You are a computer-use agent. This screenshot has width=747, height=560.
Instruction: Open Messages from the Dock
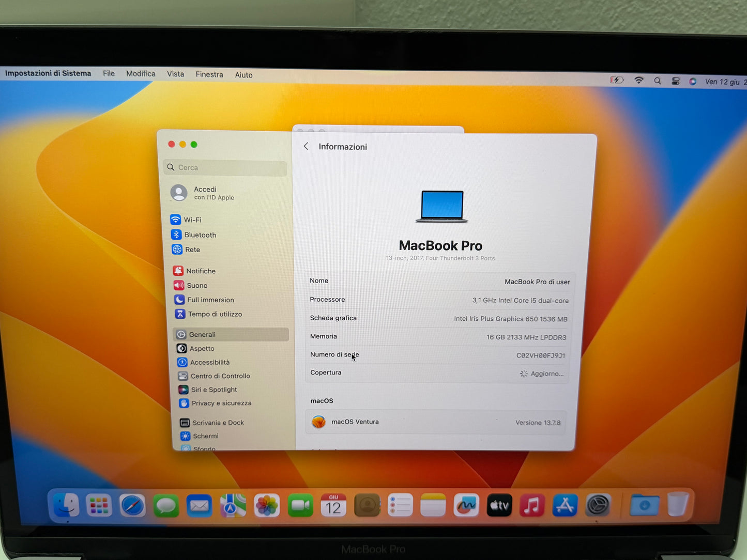(x=166, y=506)
